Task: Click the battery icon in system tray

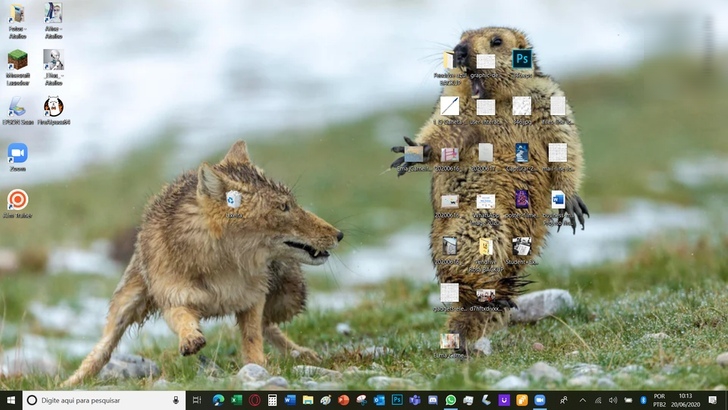Action: point(628,400)
